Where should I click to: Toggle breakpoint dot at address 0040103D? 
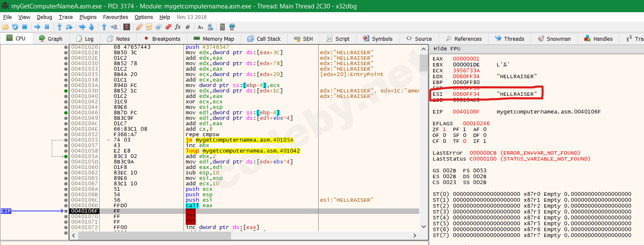point(66,91)
